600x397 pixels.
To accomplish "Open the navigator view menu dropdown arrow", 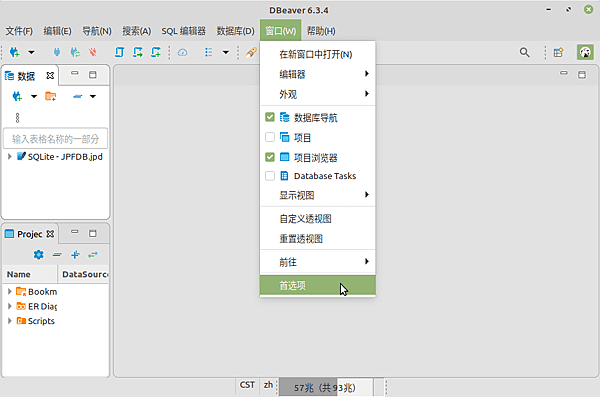I will pyautogui.click(x=93, y=96).
